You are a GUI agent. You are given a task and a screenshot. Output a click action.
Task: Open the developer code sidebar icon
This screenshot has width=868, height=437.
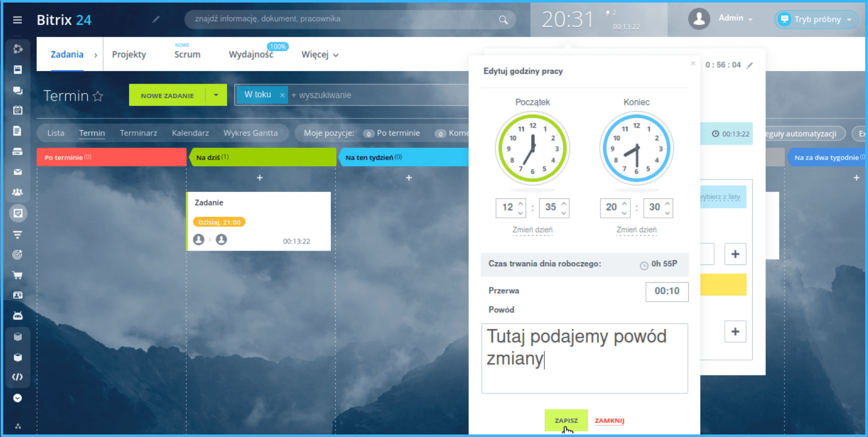tap(17, 377)
